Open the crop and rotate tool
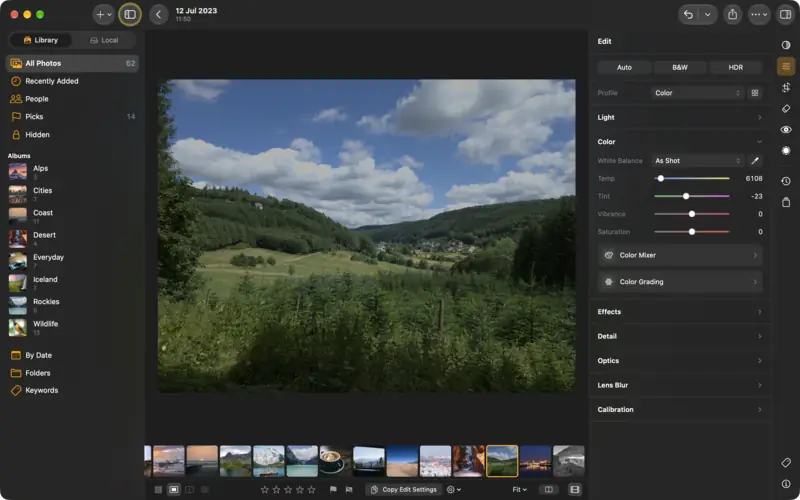 pyautogui.click(x=786, y=88)
